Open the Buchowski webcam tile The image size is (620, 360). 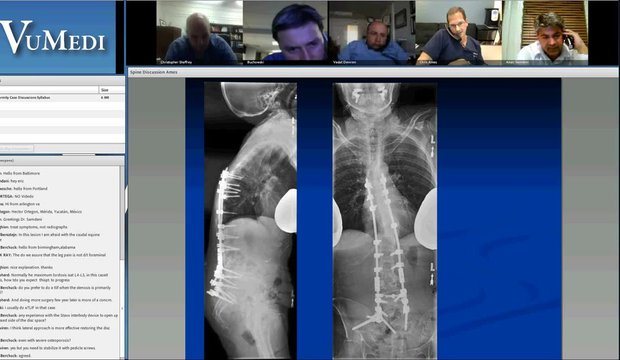pyautogui.click(x=285, y=32)
